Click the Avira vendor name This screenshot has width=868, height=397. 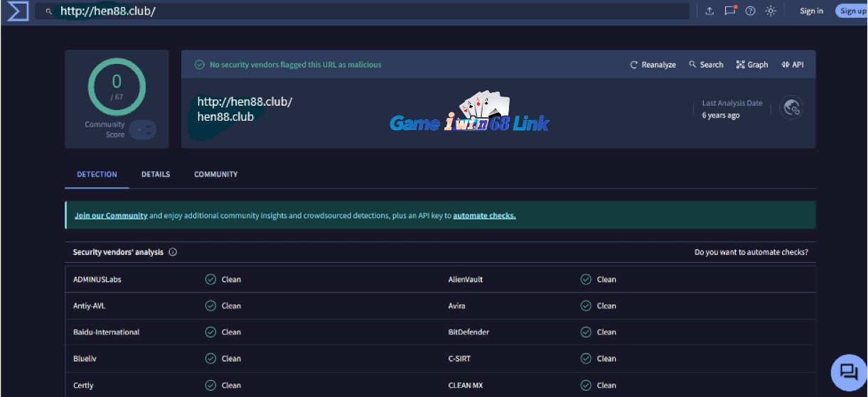(459, 306)
